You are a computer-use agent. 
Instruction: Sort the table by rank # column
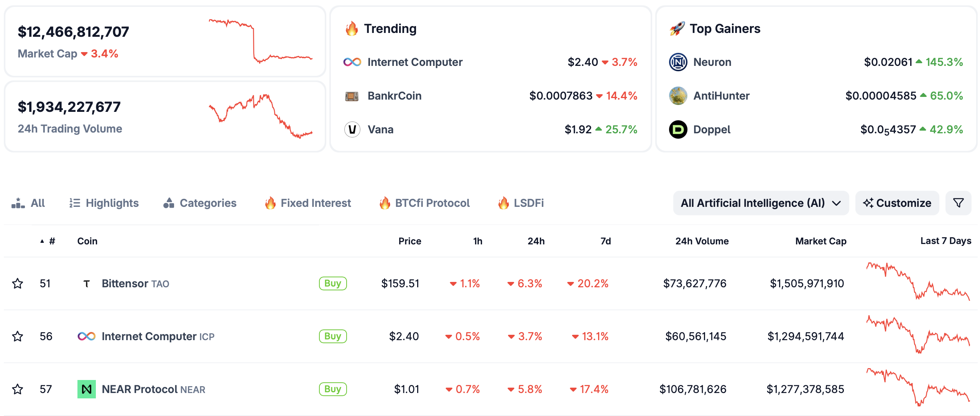point(52,241)
